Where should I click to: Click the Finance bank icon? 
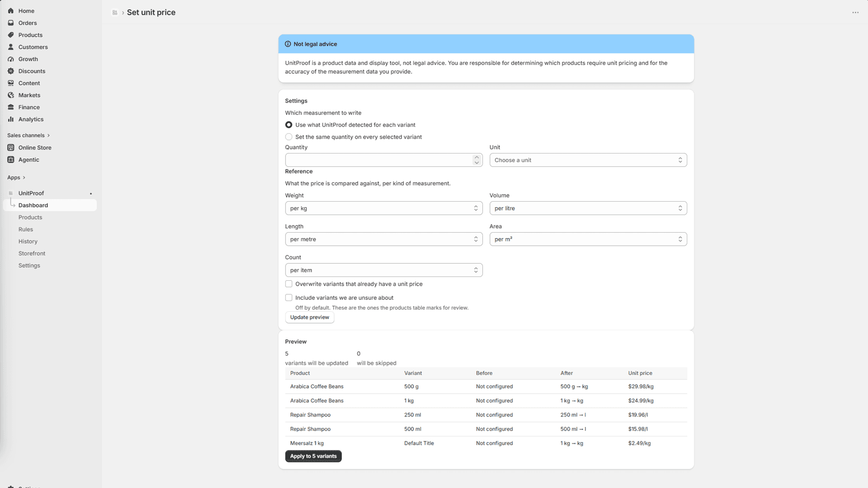click(11, 107)
